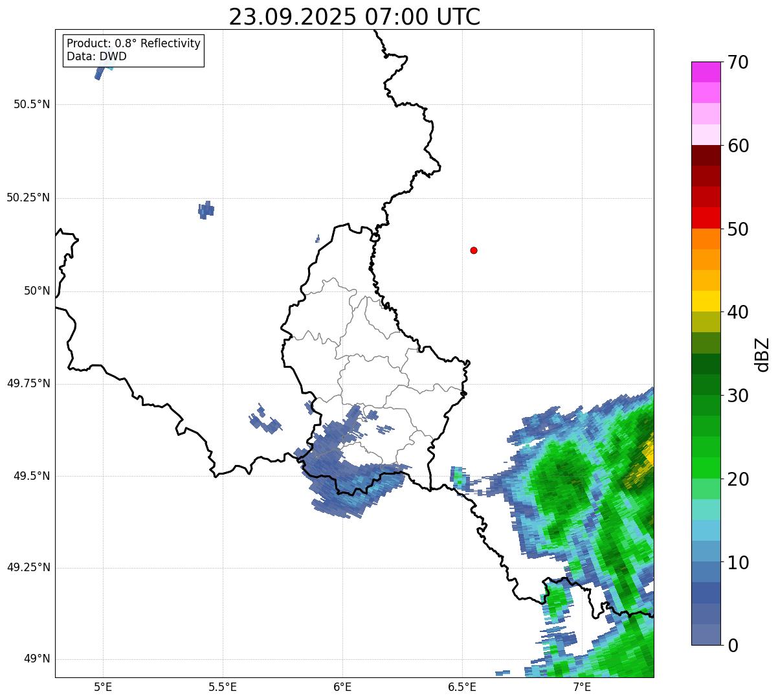Click the 'dBZ' colorbar axis label
The image size is (778, 700).
click(x=762, y=354)
